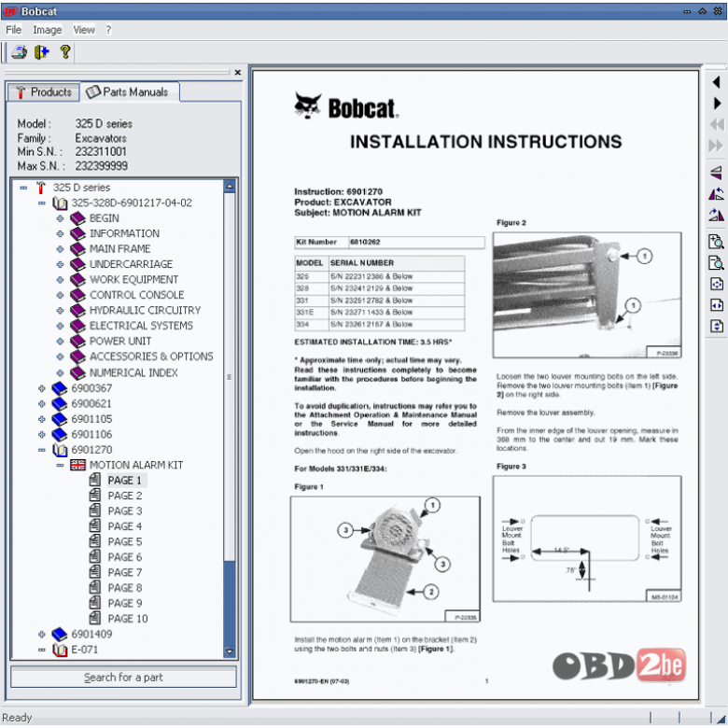Click the Search for a part button
Viewport: 728px width, 728px height.
tap(123, 678)
